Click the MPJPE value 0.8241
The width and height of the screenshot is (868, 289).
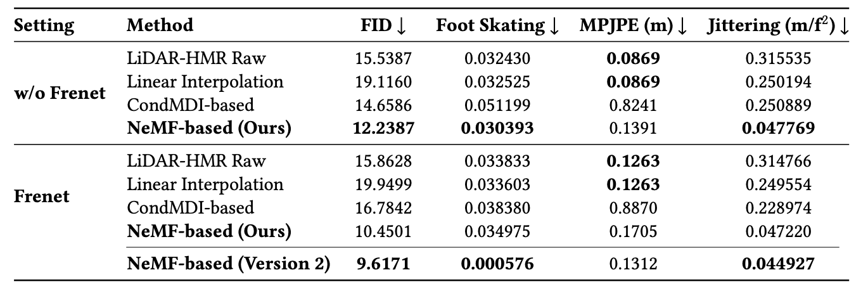click(633, 105)
